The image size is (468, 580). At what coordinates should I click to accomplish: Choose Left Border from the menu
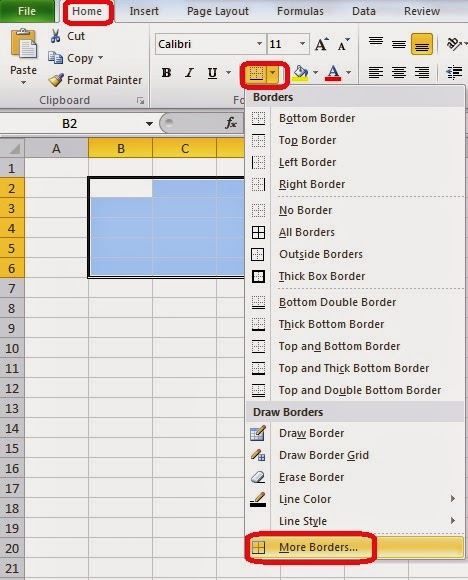355,162
